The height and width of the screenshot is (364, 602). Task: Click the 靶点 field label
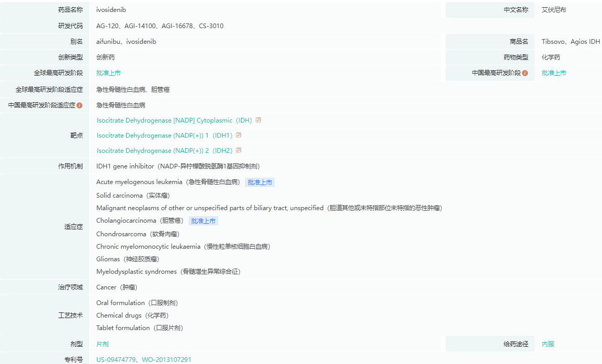[76, 135]
